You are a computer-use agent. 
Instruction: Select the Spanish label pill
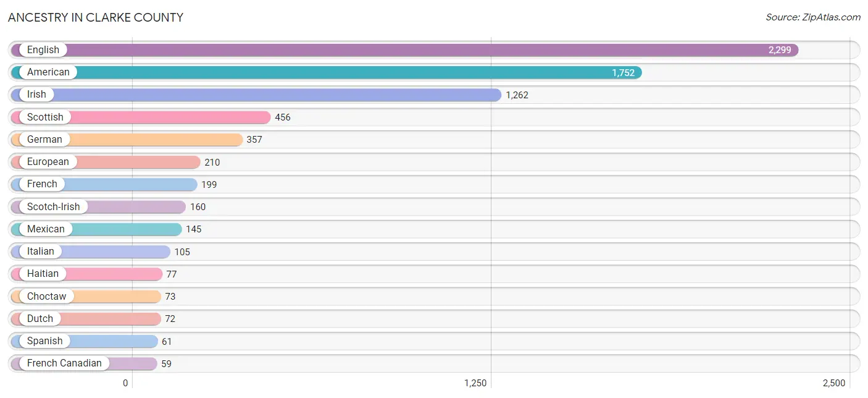(x=45, y=341)
